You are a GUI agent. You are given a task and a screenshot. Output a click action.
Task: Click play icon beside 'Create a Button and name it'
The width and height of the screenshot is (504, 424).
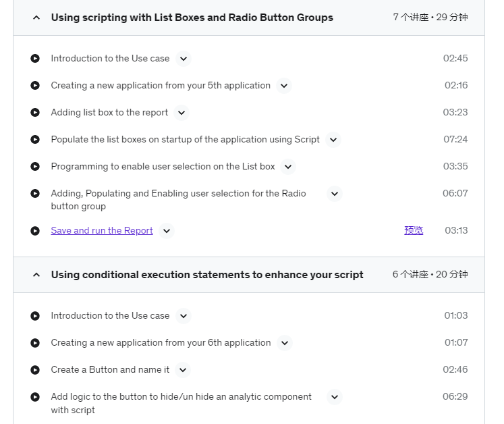[x=35, y=369]
